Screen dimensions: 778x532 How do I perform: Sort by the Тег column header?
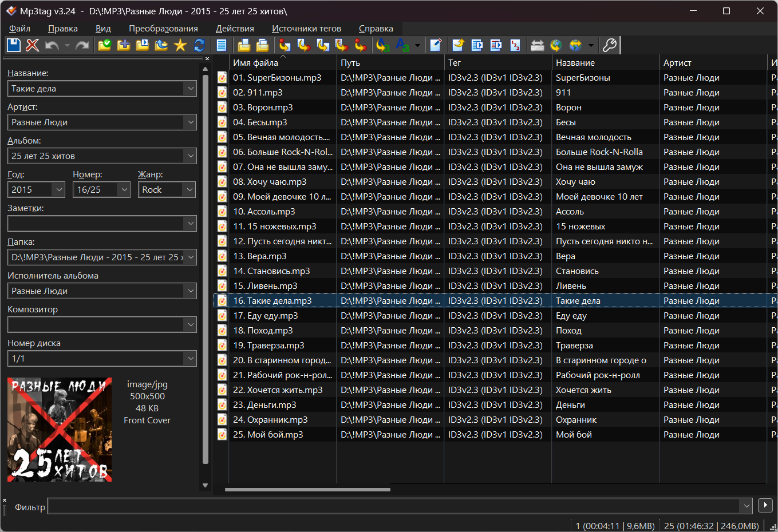(x=497, y=62)
